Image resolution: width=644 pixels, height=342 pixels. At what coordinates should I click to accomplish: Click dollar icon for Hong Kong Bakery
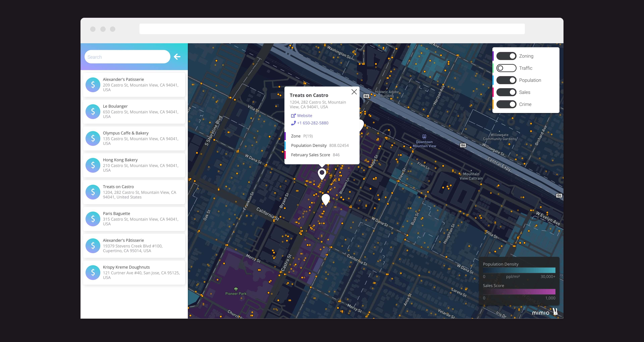tap(93, 165)
